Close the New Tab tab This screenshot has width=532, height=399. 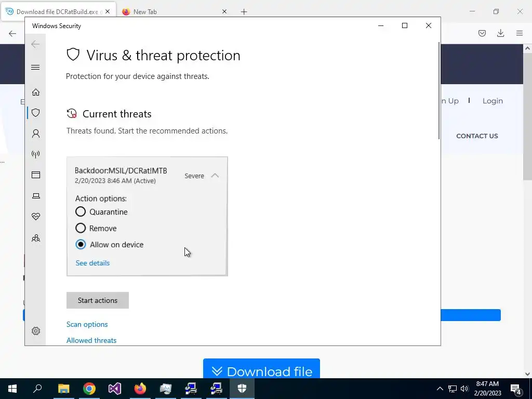pyautogui.click(x=224, y=11)
